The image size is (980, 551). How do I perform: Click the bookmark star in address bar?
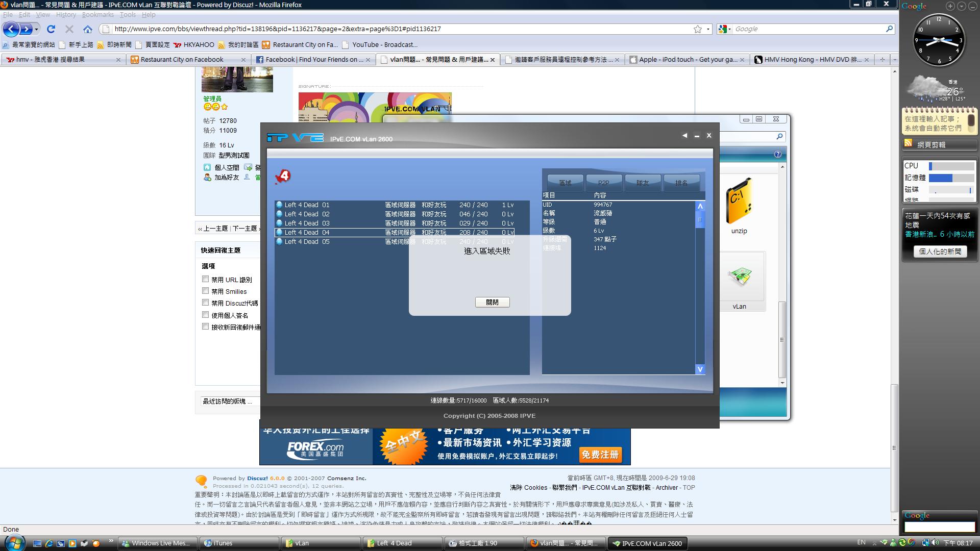coord(697,29)
